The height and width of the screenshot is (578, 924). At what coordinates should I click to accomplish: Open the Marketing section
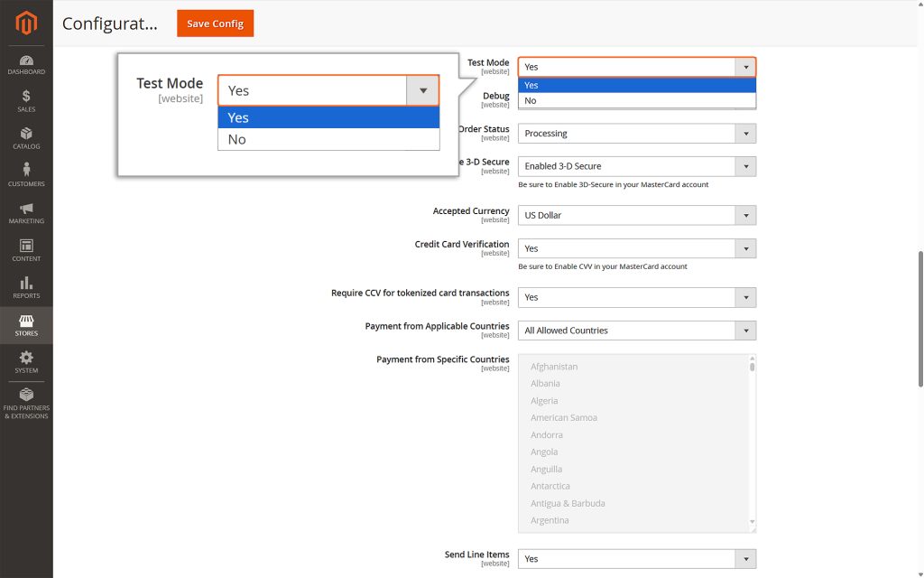pyautogui.click(x=25, y=210)
